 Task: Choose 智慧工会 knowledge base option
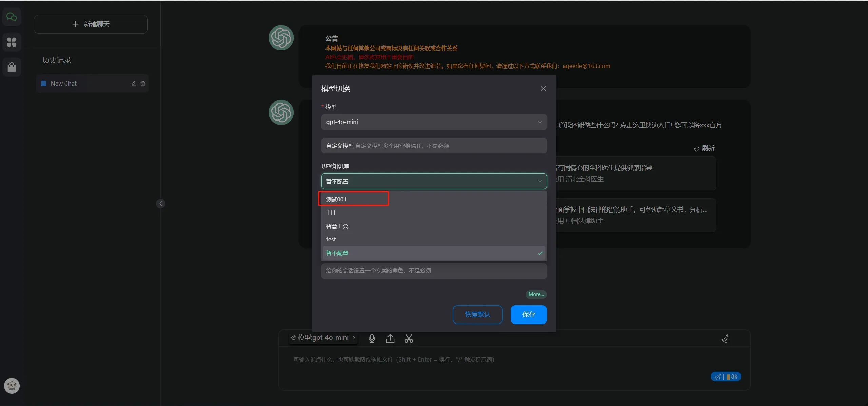pos(337,226)
